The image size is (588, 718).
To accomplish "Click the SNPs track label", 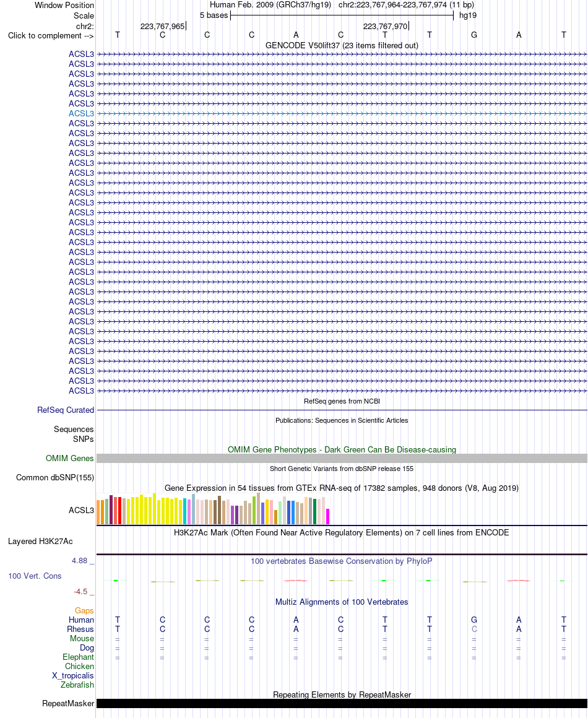I will tap(83, 439).
